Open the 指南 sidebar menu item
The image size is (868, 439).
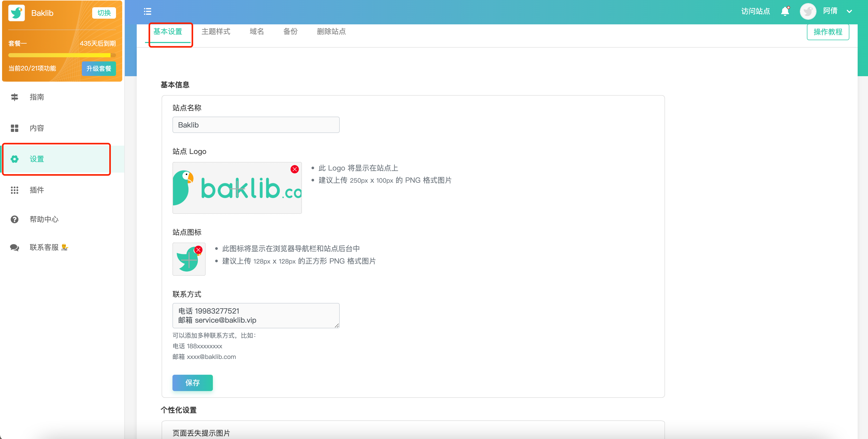[x=62, y=97]
